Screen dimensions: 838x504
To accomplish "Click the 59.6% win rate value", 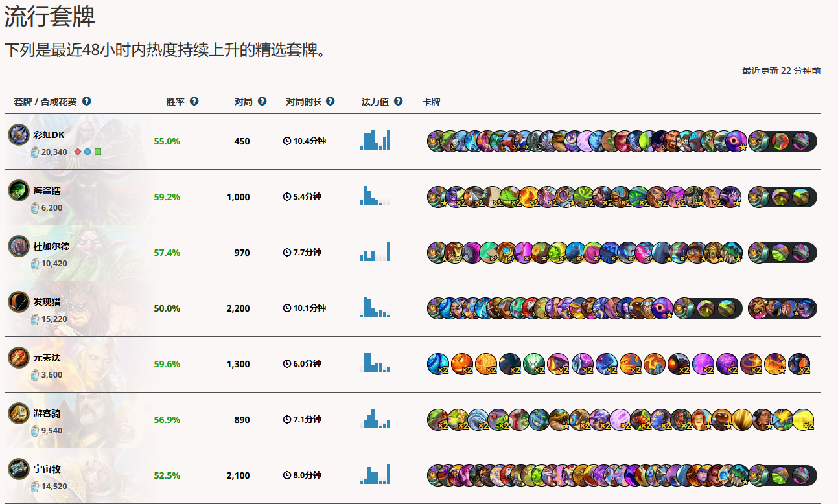I will (167, 364).
